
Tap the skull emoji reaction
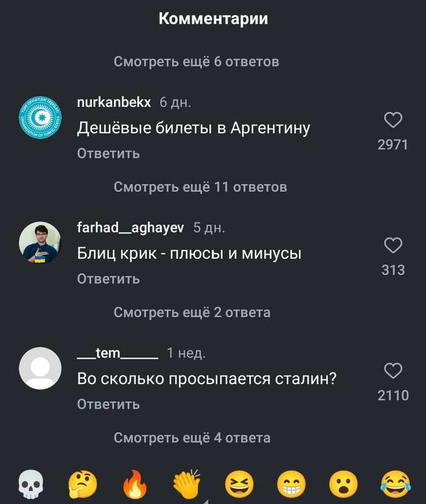click(29, 485)
